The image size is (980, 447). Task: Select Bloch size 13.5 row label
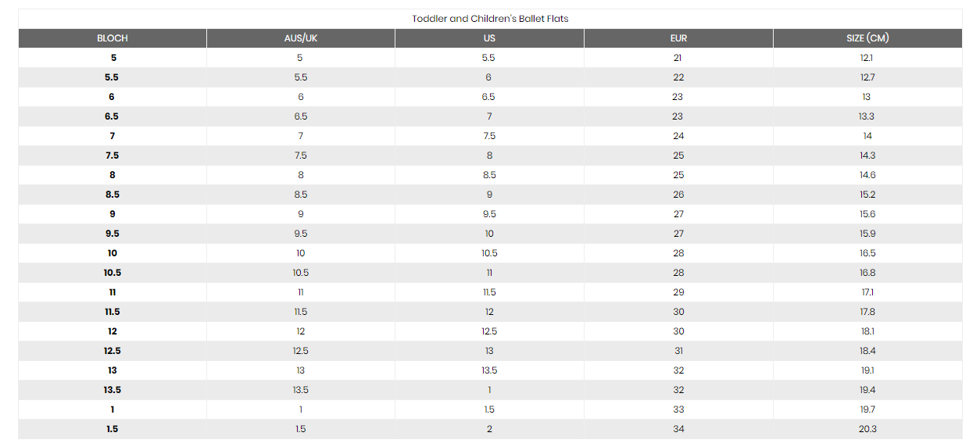pos(113,390)
